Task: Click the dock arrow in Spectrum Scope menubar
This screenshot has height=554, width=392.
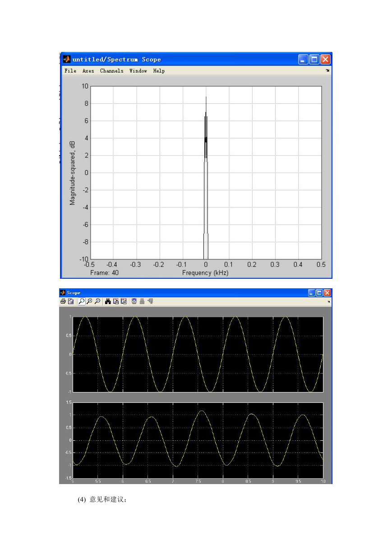Action: click(327, 70)
